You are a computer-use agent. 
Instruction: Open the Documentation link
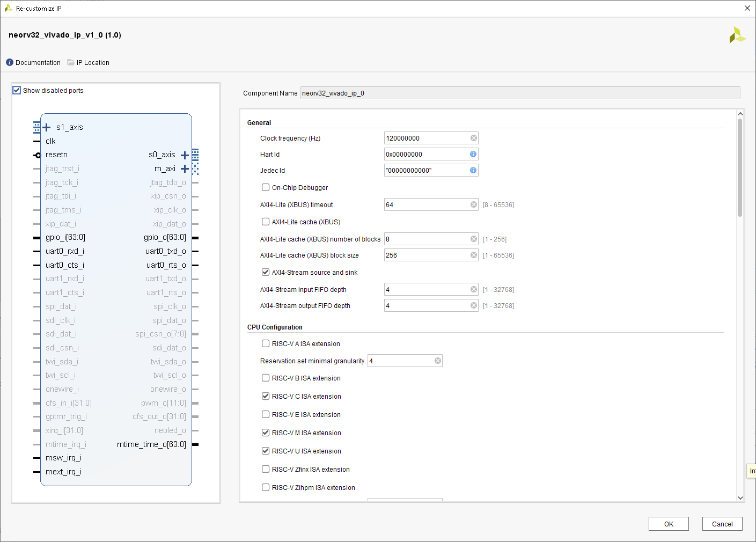38,62
